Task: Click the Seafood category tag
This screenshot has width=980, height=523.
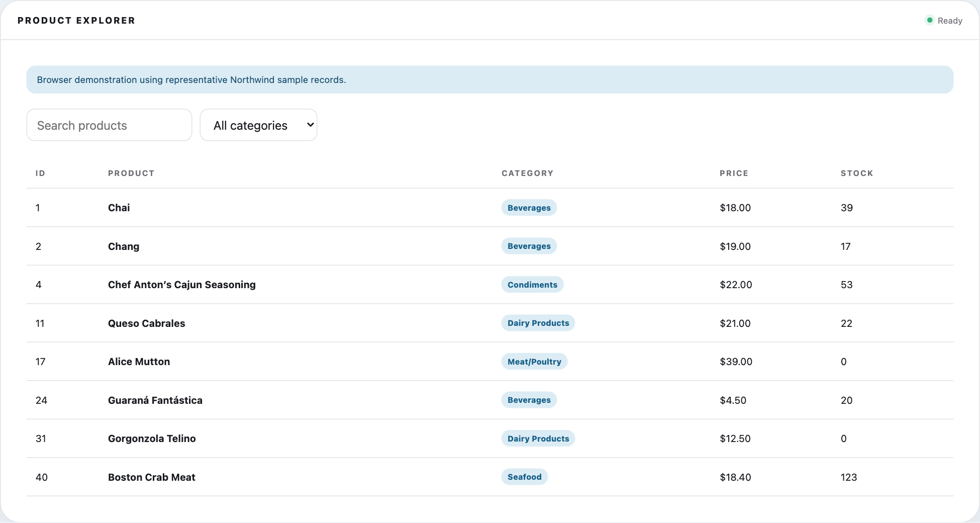Action: click(524, 477)
